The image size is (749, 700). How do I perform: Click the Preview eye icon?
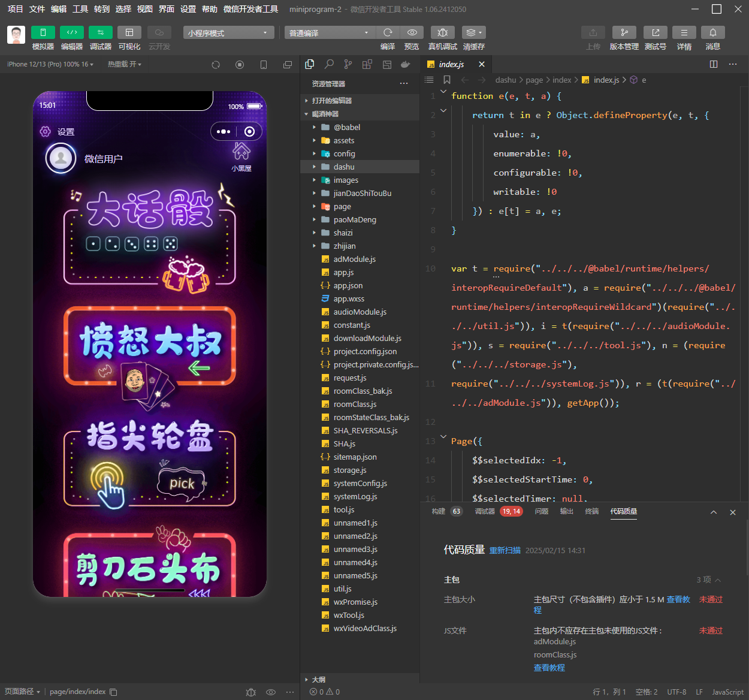point(412,32)
